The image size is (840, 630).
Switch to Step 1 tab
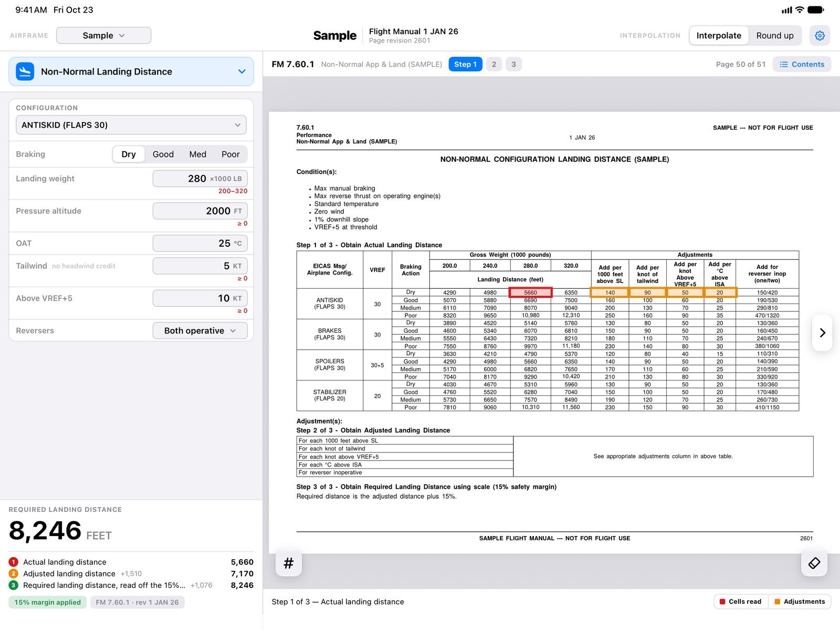click(x=465, y=64)
